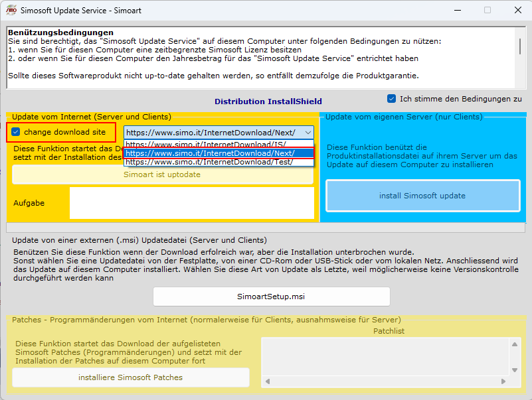Click into the Aufgabe text field
This screenshot has width=532, height=400.
(x=191, y=202)
